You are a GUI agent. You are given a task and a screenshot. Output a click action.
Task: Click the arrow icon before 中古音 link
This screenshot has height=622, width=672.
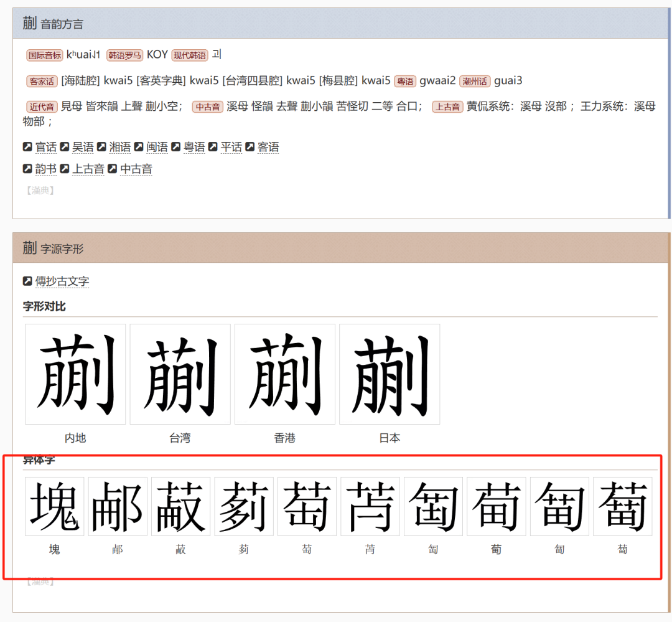112,169
